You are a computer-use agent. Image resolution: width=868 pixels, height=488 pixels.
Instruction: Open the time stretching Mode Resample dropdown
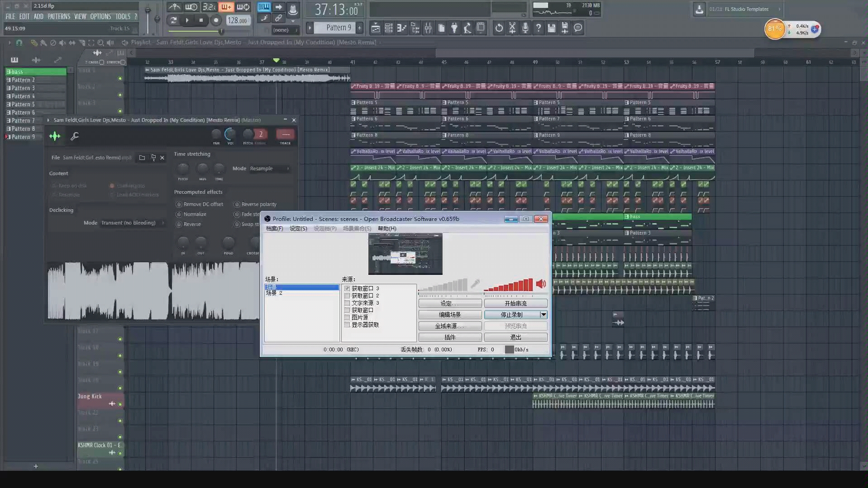coord(269,168)
